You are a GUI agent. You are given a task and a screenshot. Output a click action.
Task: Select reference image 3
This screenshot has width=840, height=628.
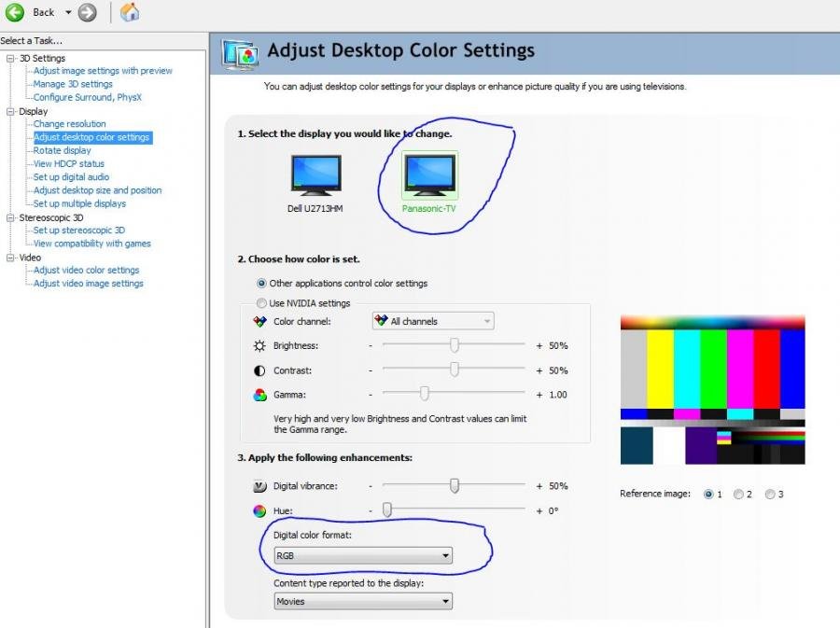[x=770, y=495]
